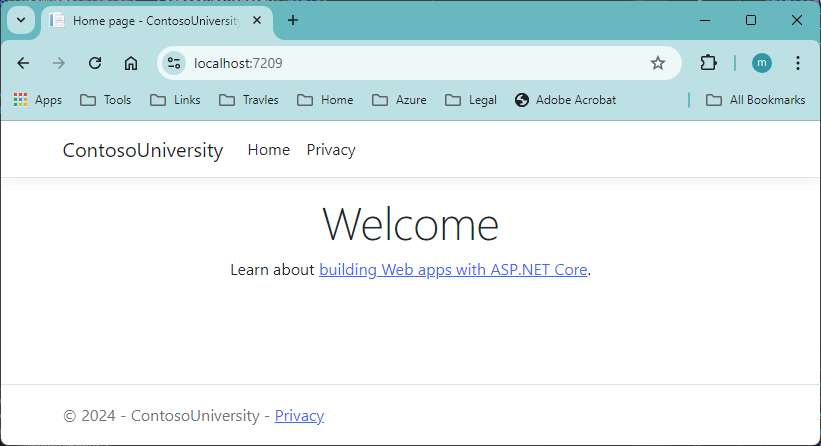This screenshot has width=821, height=446.
Task: Follow the footer Privacy link
Action: click(299, 416)
